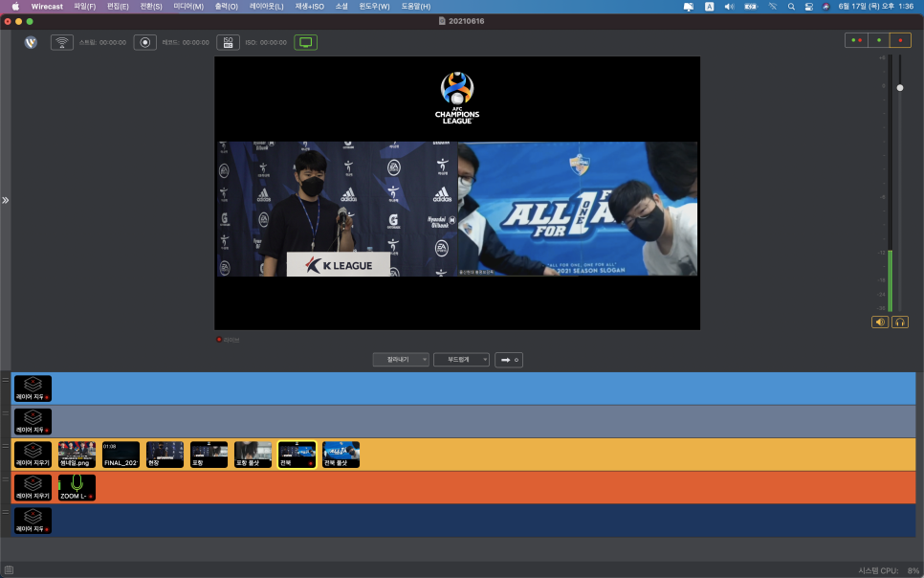Select the 썸네일.png shot
924x578 pixels.
click(77, 455)
